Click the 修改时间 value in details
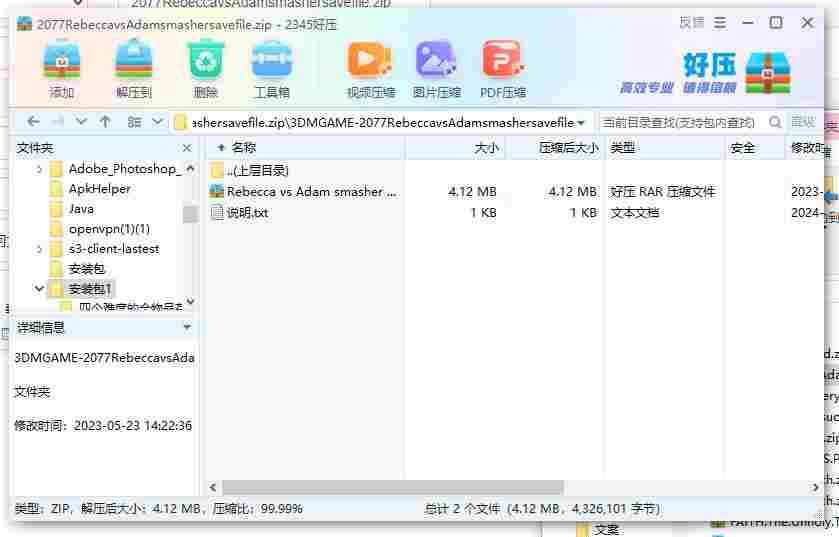 (133, 426)
